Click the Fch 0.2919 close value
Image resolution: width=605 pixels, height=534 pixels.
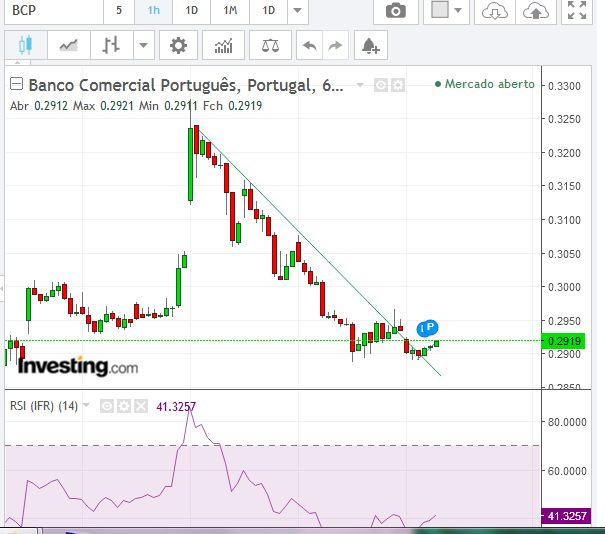click(x=233, y=106)
